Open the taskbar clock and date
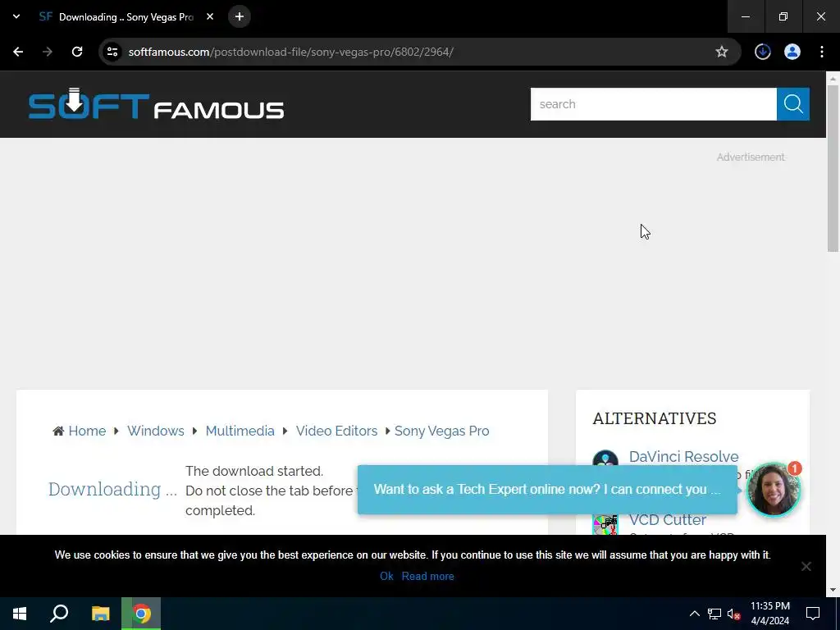This screenshot has height=630, width=840. point(769,614)
